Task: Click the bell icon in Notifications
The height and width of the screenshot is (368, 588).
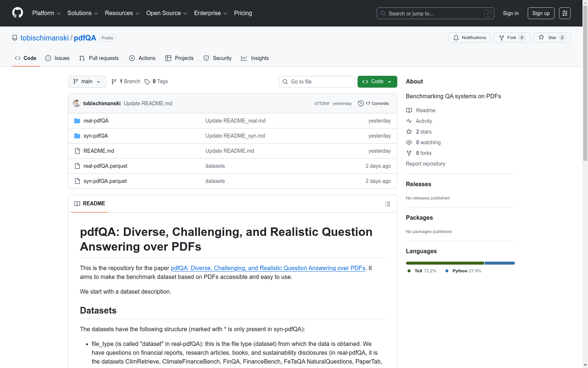Action: pyautogui.click(x=456, y=38)
